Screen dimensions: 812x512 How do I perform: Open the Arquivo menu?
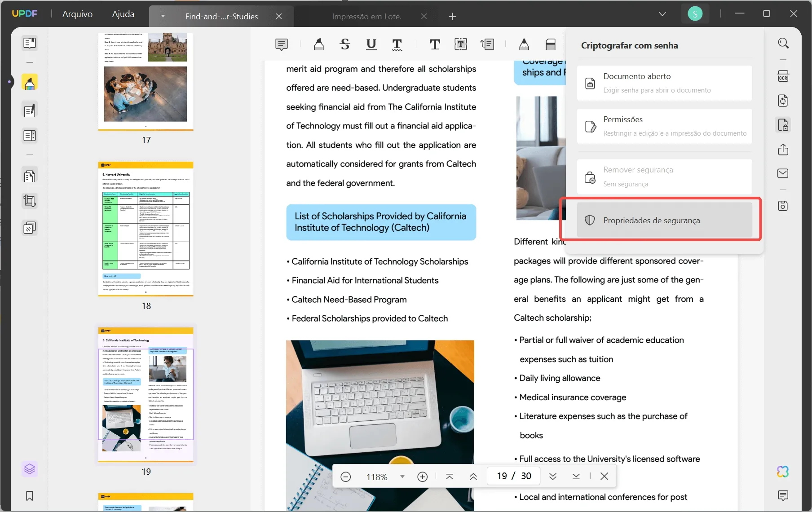coord(77,14)
